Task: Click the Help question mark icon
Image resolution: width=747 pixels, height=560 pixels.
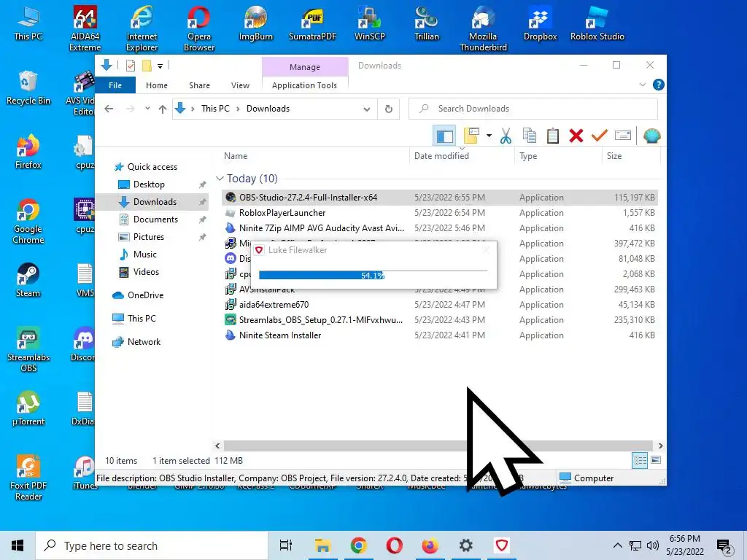Action: 659,85
